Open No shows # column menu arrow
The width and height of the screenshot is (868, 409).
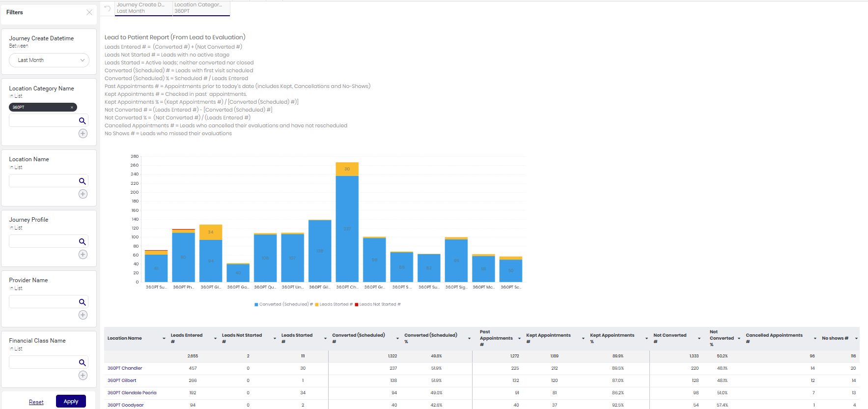[x=856, y=338]
